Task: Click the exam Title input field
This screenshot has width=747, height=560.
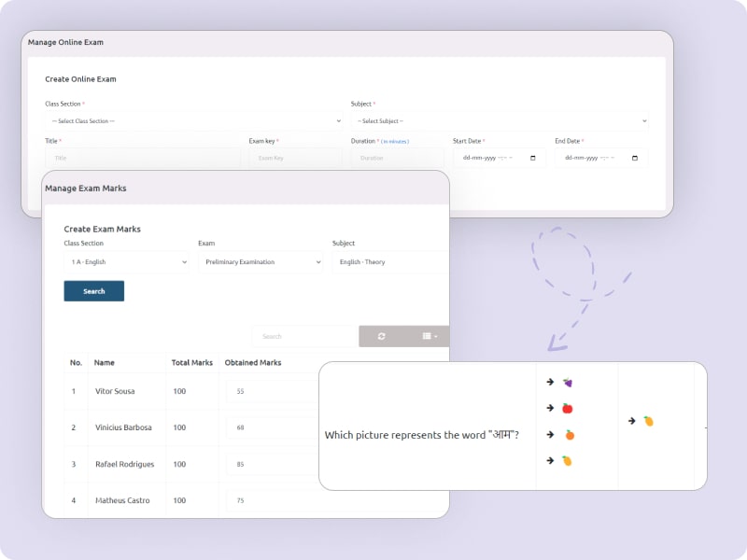Action: click(142, 158)
